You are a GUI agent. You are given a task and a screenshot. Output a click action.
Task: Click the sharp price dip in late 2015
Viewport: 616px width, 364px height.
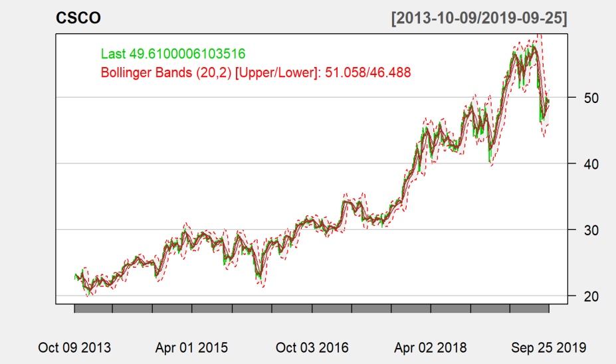tap(258, 277)
